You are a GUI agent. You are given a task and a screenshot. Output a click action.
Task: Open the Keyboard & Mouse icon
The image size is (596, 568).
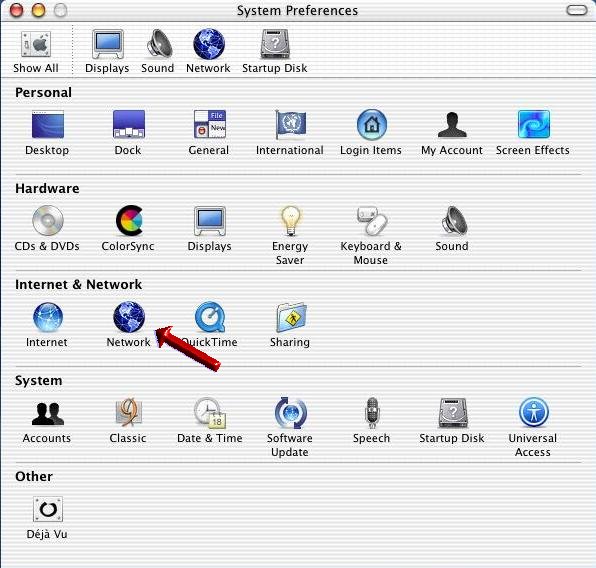coord(372,221)
